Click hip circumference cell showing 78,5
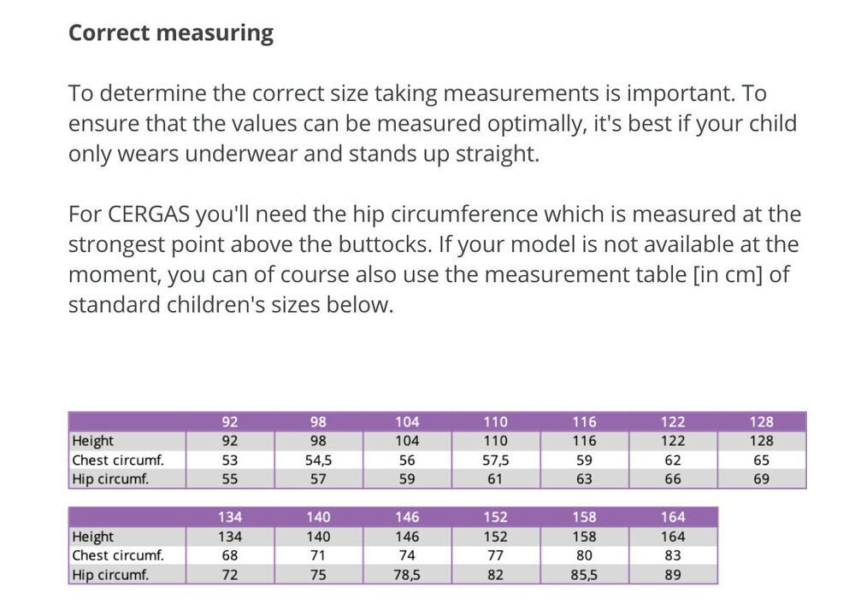Viewport: 855px width, 616px height. pos(407,575)
